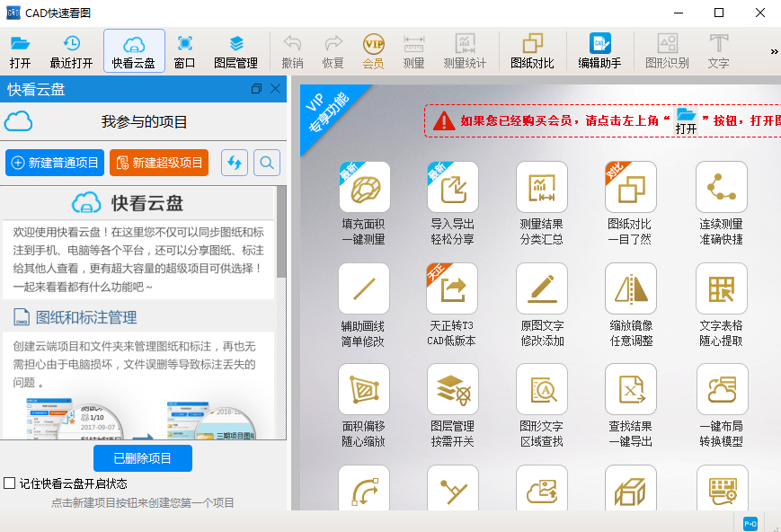The height and width of the screenshot is (532, 781).
Task: Click the cloud icon beside 我参与的项目
Action: tap(19, 121)
